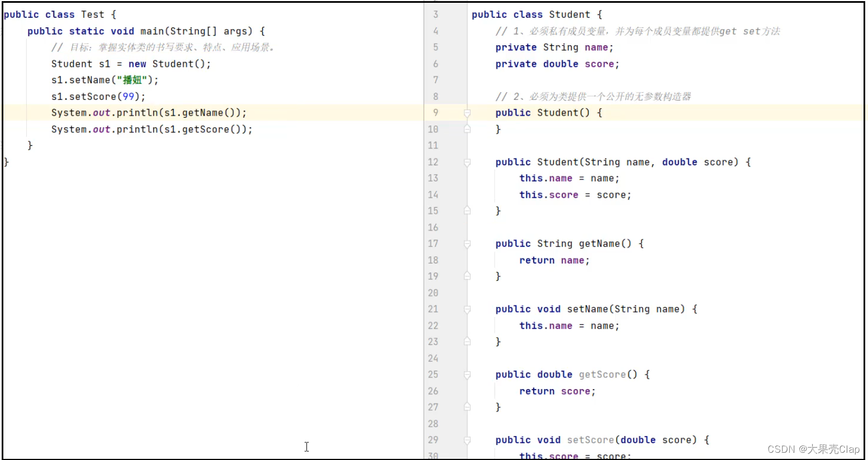Screen dimensions: 868x460
Task: Click the s1.setName("播妞") statement
Action: pyautogui.click(x=105, y=80)
